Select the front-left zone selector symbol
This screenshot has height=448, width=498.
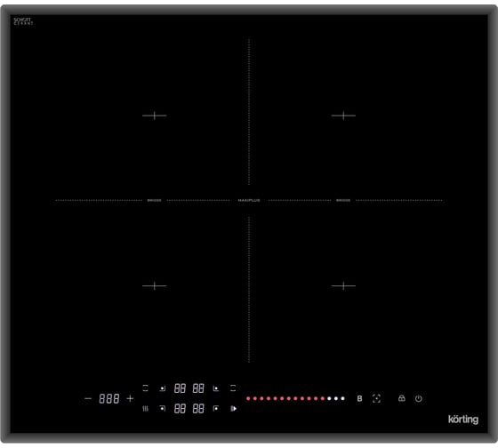pos(162,408)
